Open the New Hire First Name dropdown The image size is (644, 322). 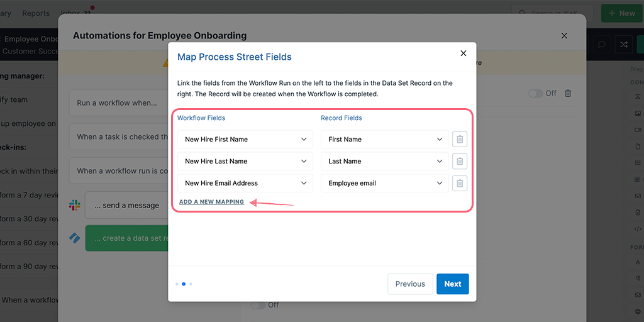coord(245,139)
